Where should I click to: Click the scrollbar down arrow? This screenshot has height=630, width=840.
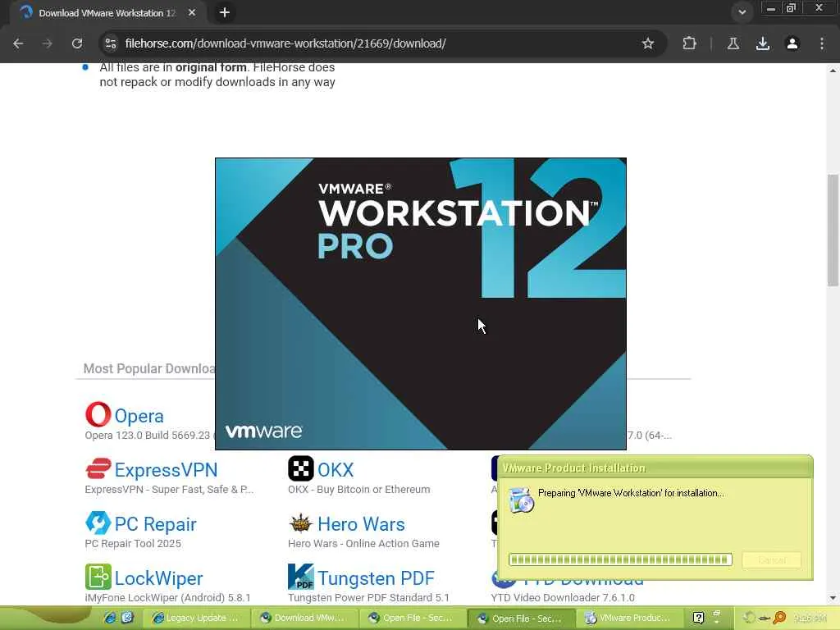point(833,598)
